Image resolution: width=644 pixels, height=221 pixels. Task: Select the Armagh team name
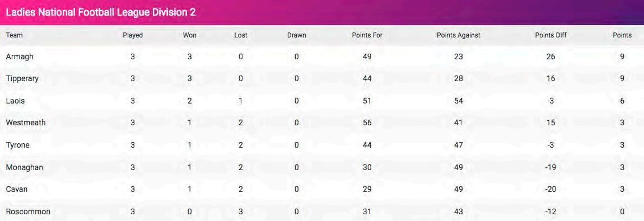20,57
